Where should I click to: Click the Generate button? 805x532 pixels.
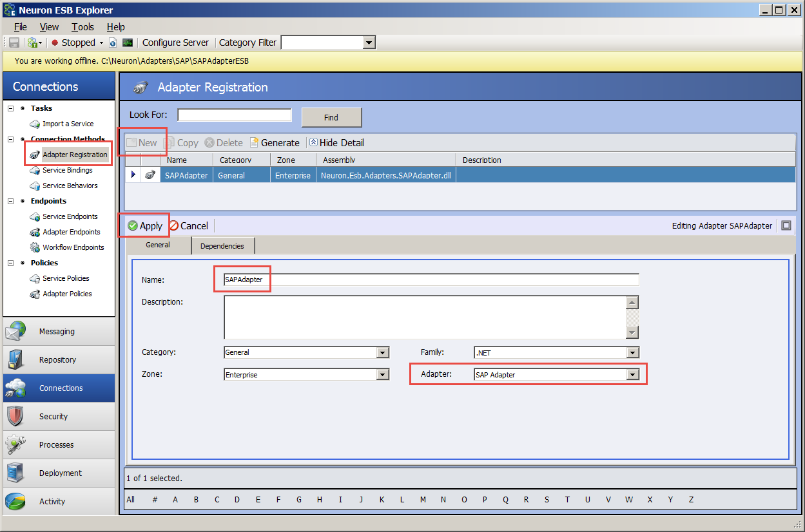tap(275, 143)
